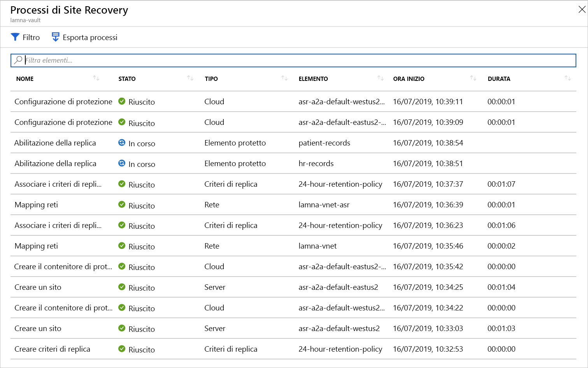
Task: Close the Processi di Site Recovery panel
Action: click(582, 10)
